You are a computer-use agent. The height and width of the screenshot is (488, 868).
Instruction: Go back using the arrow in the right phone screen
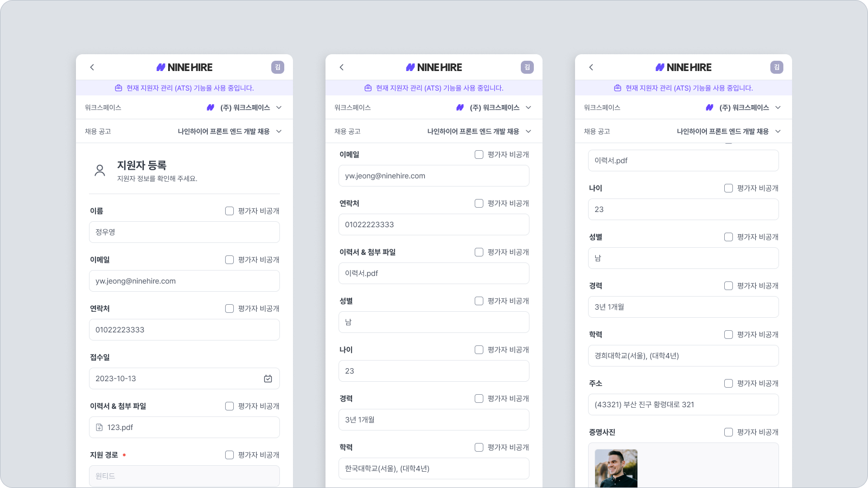[x=591, y=67]
